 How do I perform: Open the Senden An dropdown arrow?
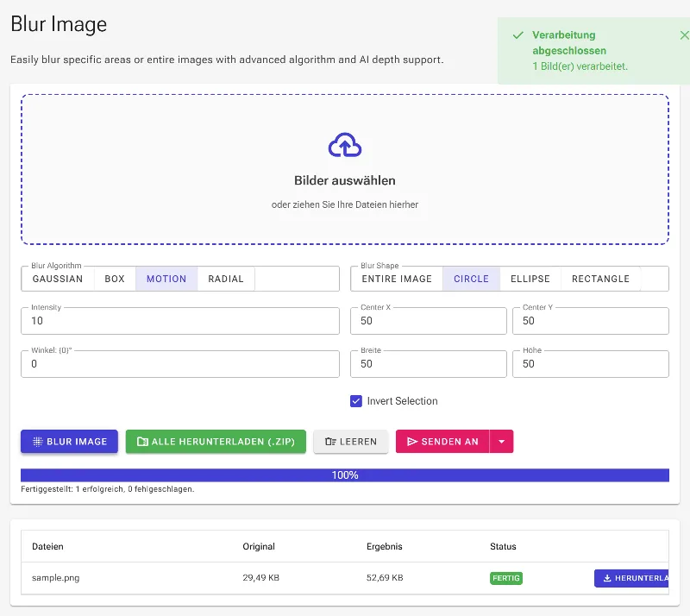pos(501,441)
